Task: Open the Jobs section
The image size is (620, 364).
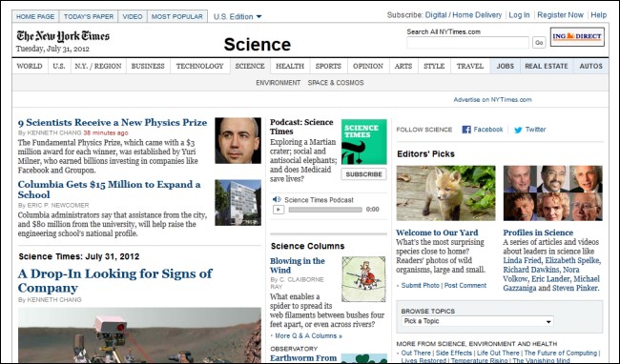Action: pos(506,66)
